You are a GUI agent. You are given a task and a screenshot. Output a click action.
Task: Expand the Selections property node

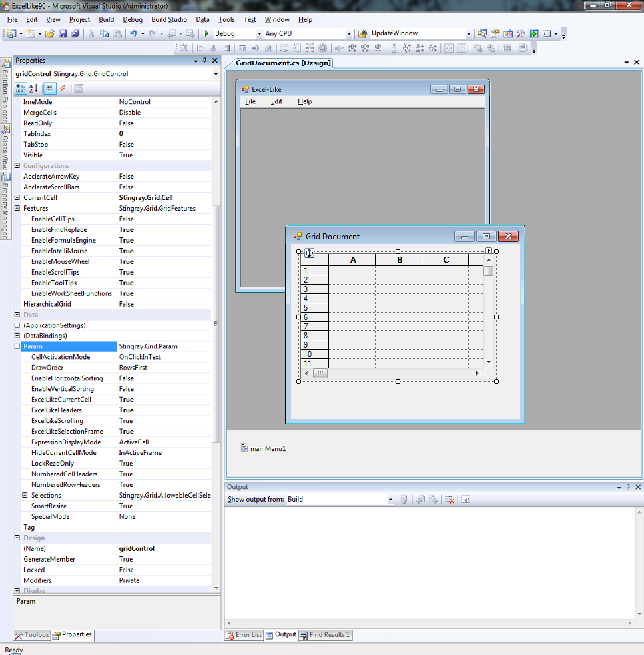click(x=25, y=495)
